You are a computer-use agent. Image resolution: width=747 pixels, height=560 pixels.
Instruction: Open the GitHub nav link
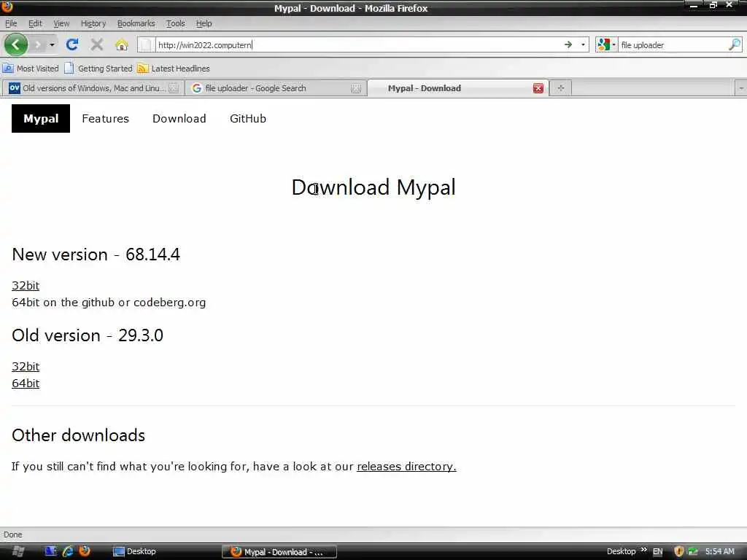click(248, 119)
